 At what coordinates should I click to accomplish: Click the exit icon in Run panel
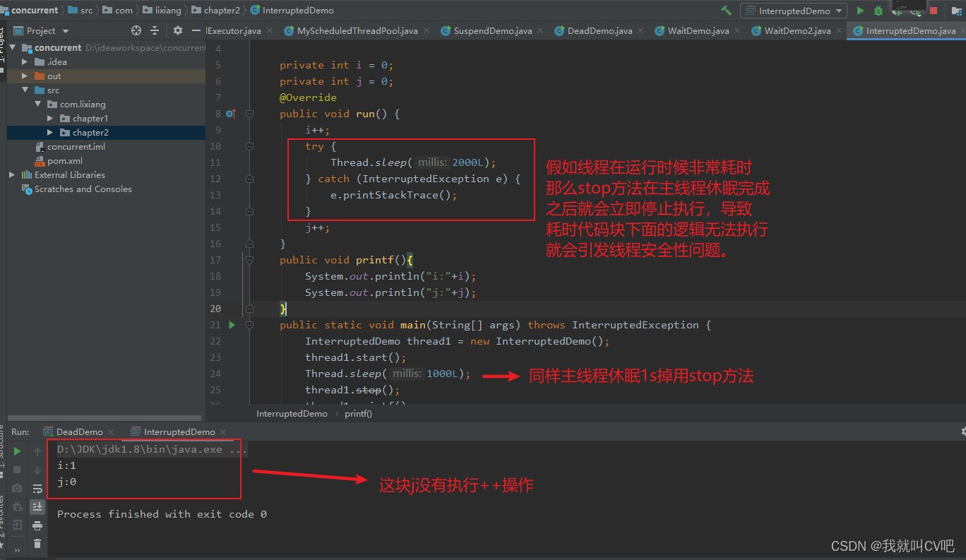coord(18,525)
